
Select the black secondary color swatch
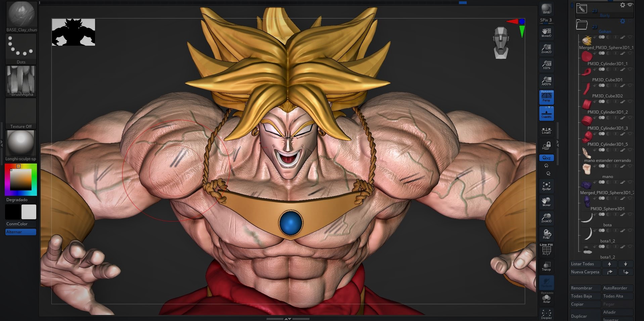coord(13,212)
